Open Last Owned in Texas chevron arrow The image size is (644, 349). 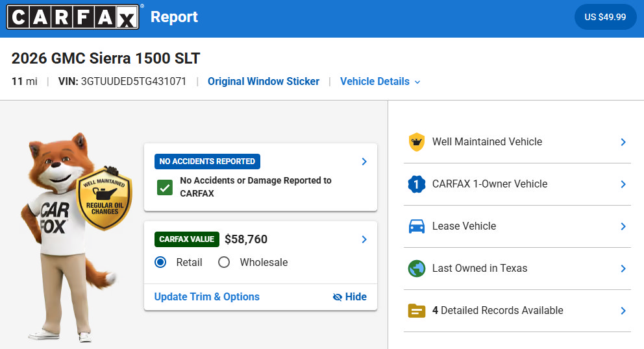[x=623, y=269]
